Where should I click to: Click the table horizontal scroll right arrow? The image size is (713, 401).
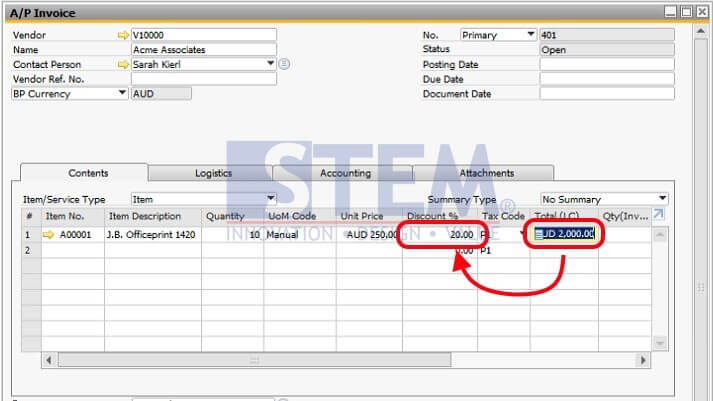click(x=643, y=360)
